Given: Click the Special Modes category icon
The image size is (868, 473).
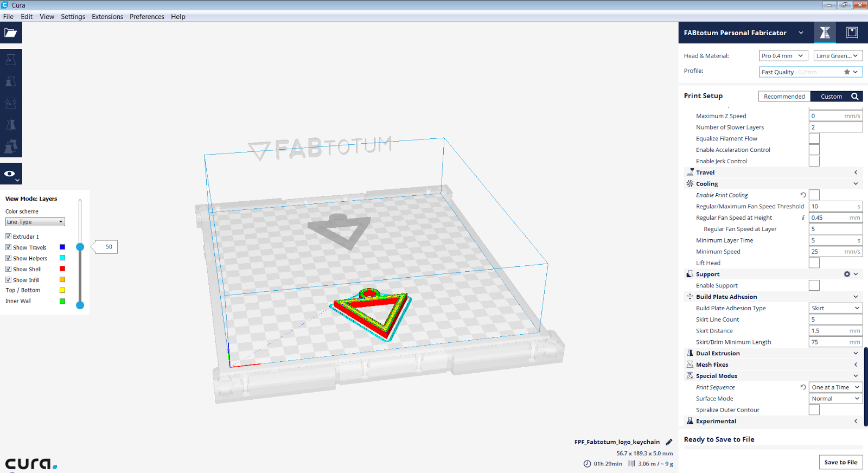Looking at the screenshot, I should pos(690,376).
